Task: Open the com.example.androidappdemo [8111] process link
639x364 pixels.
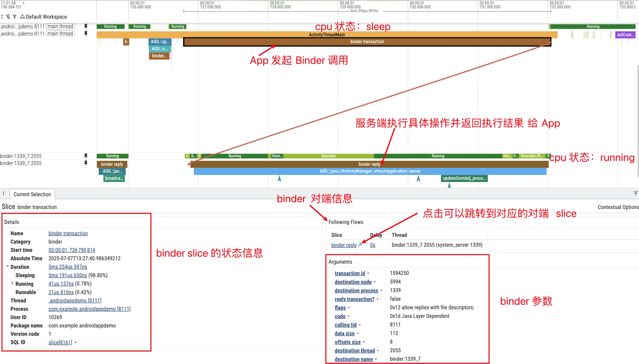Action: (89, 309)
